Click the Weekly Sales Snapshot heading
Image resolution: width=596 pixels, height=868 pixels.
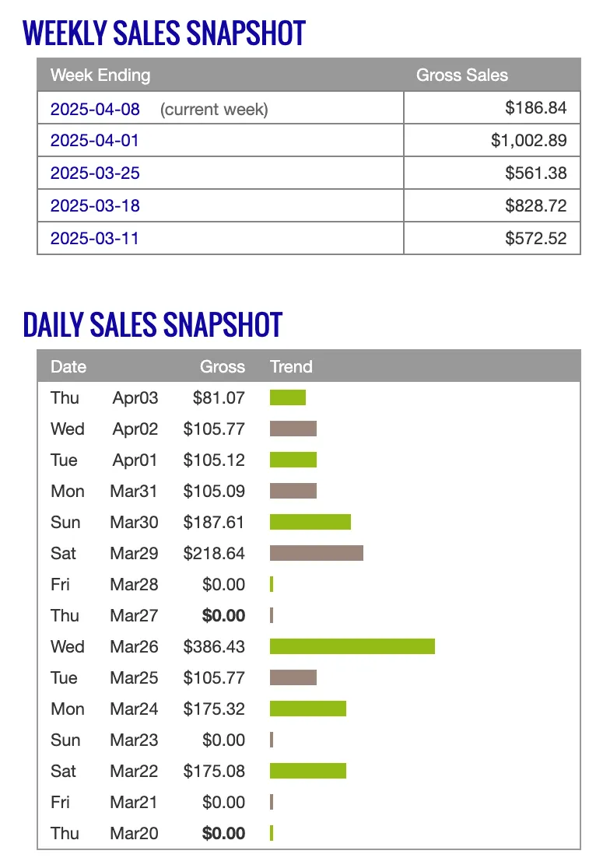click(x=164, y=33)
